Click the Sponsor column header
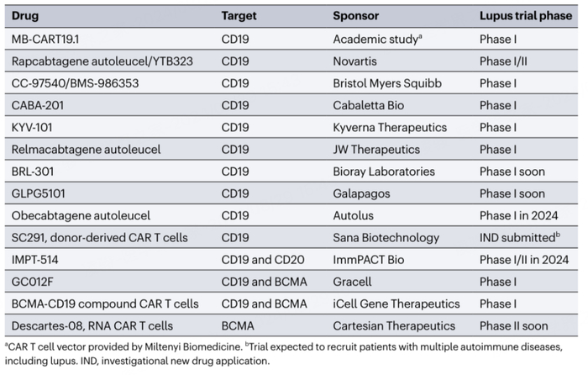Viewport: 588px width, 375px height. point(356,16)
